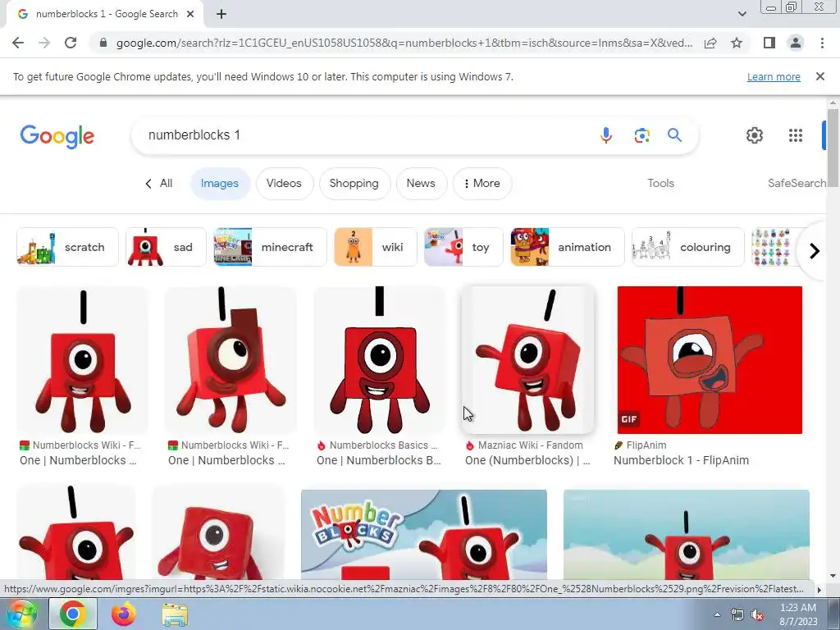The height and width of the screenshot is (630, 840).
Task: Open the Chrome profile avatar icon
Action: click(x=796, y=43)
